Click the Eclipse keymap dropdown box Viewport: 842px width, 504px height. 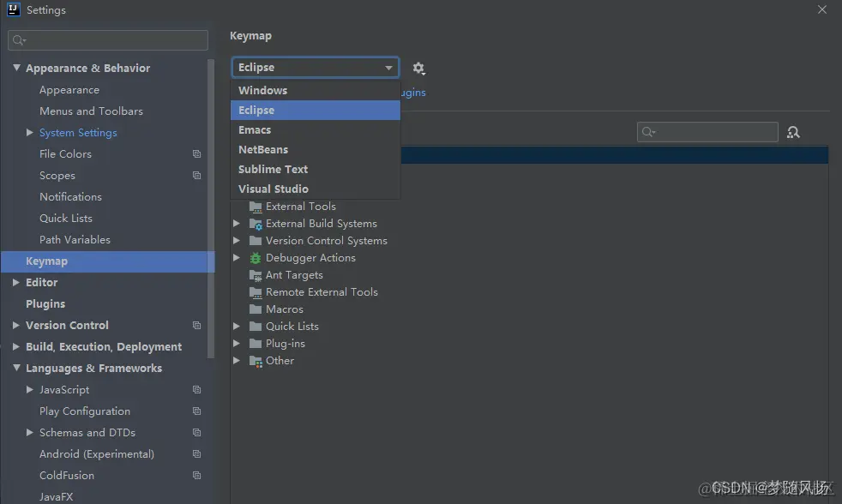(x=316, y=68)
